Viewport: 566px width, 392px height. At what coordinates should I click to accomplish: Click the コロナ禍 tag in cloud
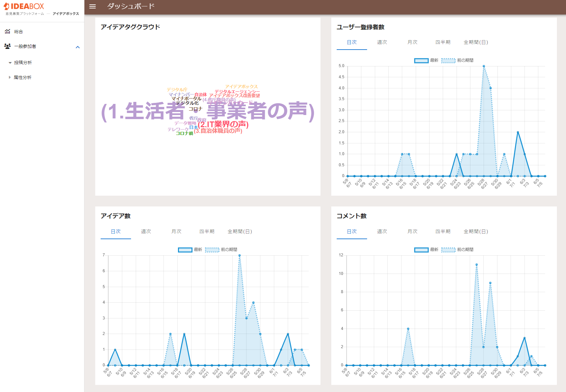(184, 134)
